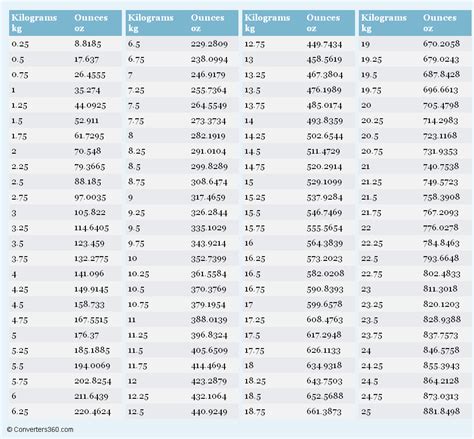Image resolution: width=474 pixels, height=439 pixels.
Task: Click the 705.4798 ounces value
Action: (441, 105)
